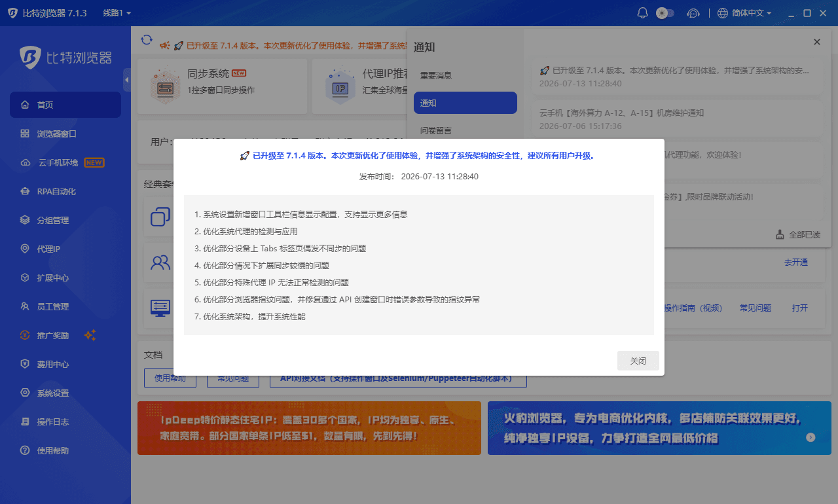
Task: Open 分组管理 in sidebar
Action: (x=65, y=220)
